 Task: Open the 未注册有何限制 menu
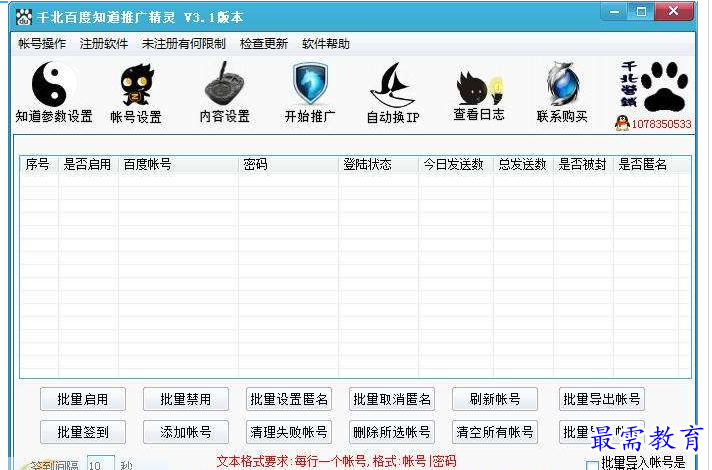[183, 44]
